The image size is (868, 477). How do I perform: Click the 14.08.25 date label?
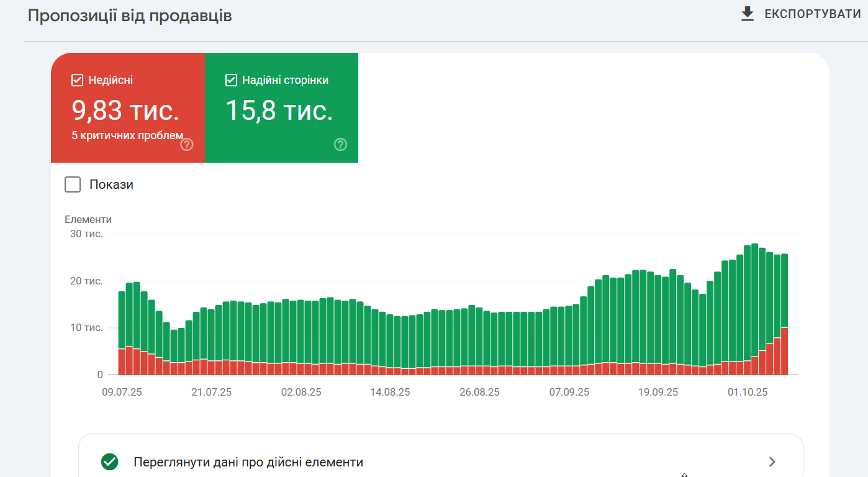tap(390, 392)
